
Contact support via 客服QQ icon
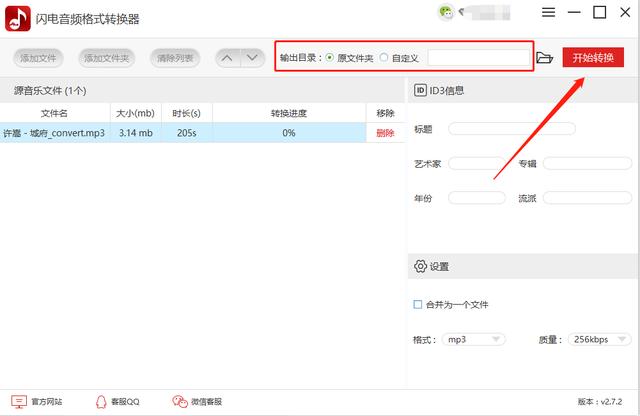tap(100, 402)
